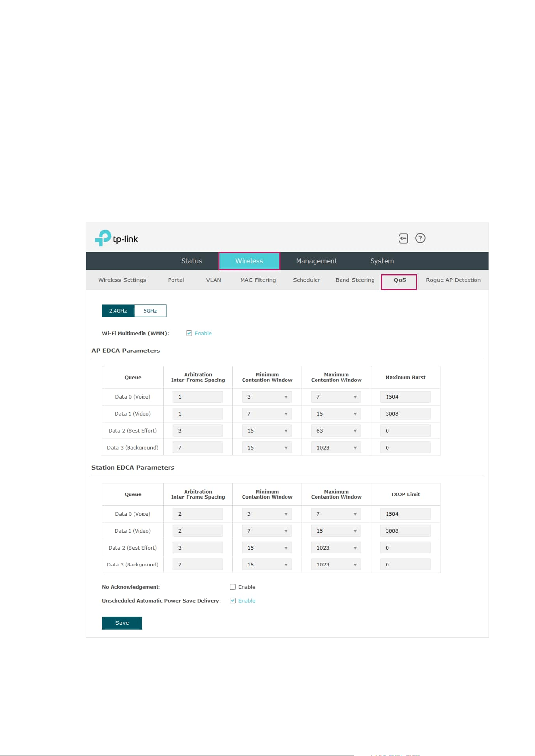The image size is (535, 756).
Task: Click Station Background TXOP Limit field
Action: coord(405,565)
